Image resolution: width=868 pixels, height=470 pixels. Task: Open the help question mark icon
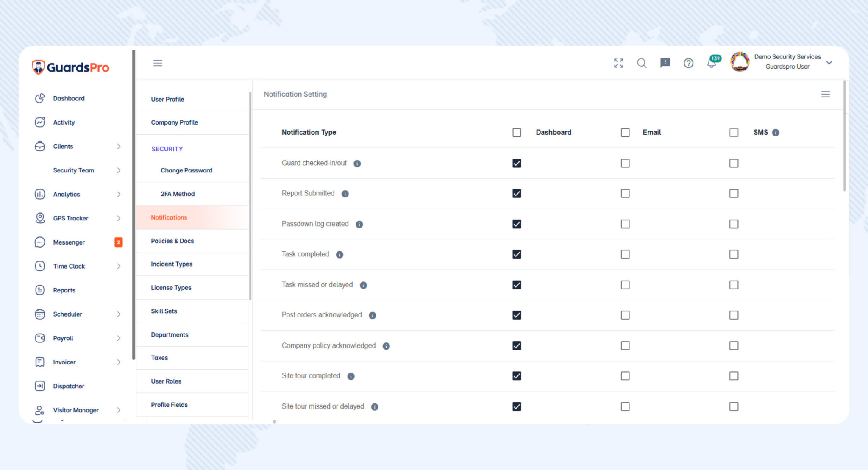(688, 63)
